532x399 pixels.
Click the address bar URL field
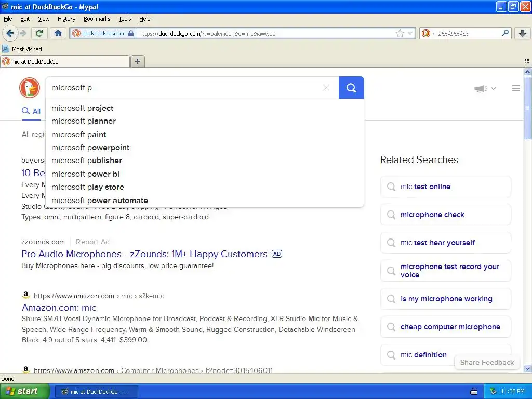click(264, 33)
